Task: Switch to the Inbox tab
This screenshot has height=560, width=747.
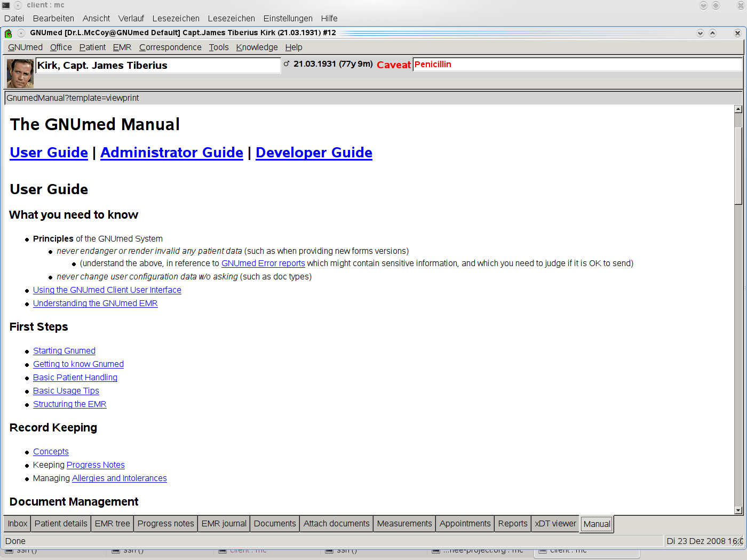Action: coord(17,523)
